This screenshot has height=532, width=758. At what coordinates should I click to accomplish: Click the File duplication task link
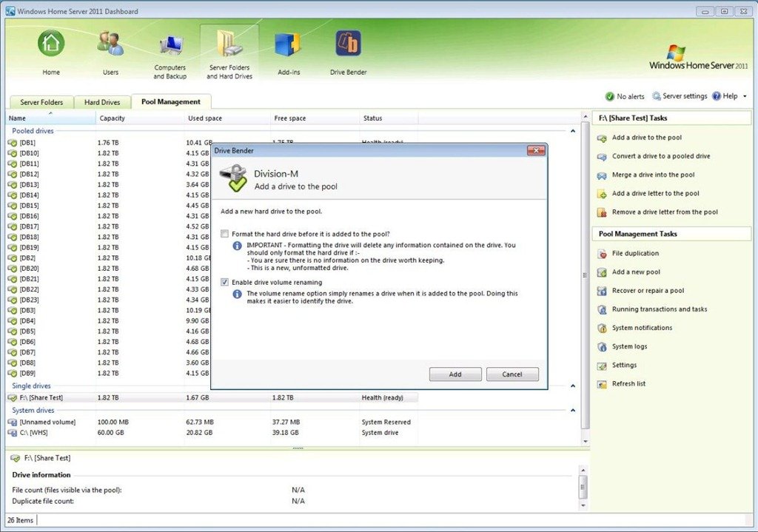[635, 253]
